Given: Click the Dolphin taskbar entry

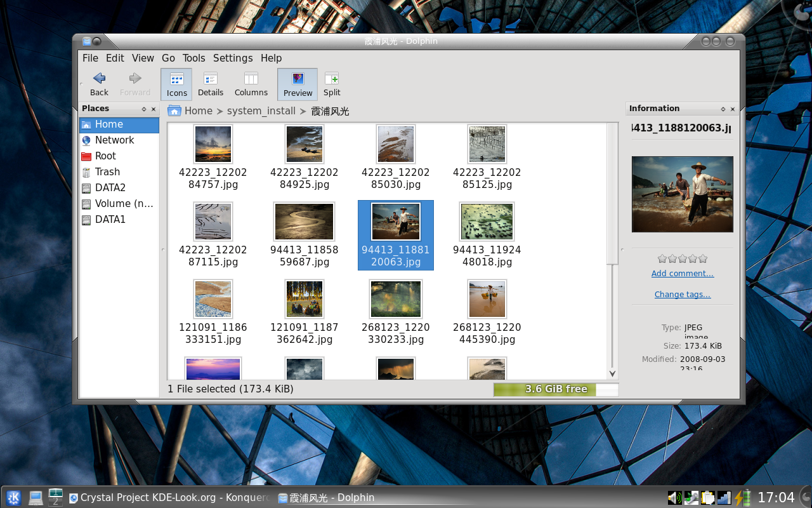Looking at the screenshot, I should pyautogui.click(x=327, y=498).
